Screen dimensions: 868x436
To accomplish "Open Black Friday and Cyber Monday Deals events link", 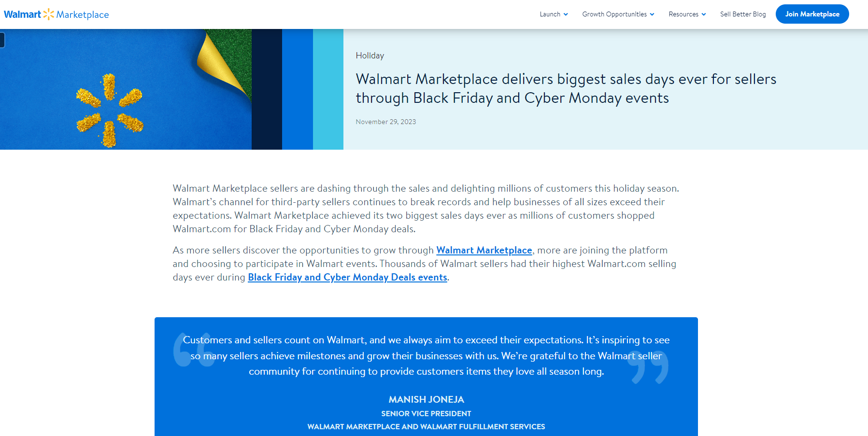I will (347, 277).
